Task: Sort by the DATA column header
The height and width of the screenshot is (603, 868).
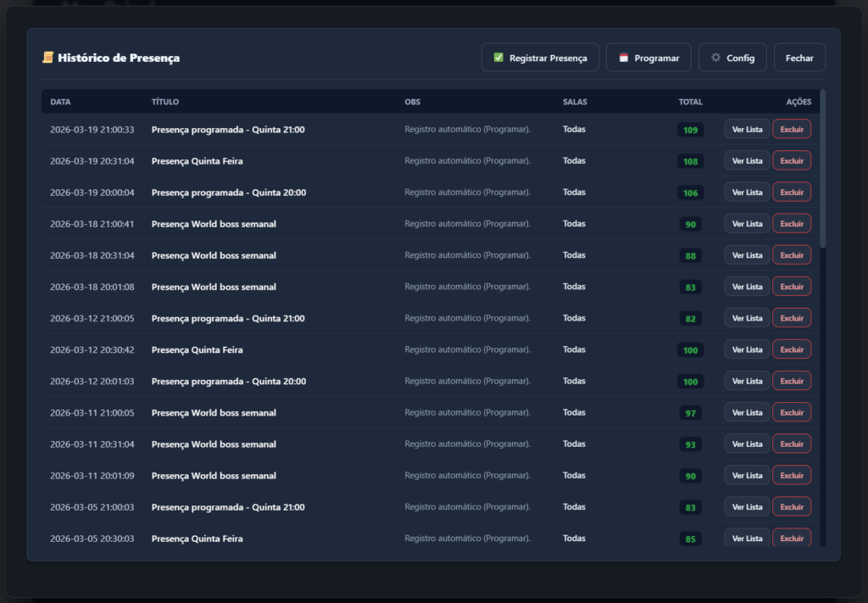Action: [60, 102]
